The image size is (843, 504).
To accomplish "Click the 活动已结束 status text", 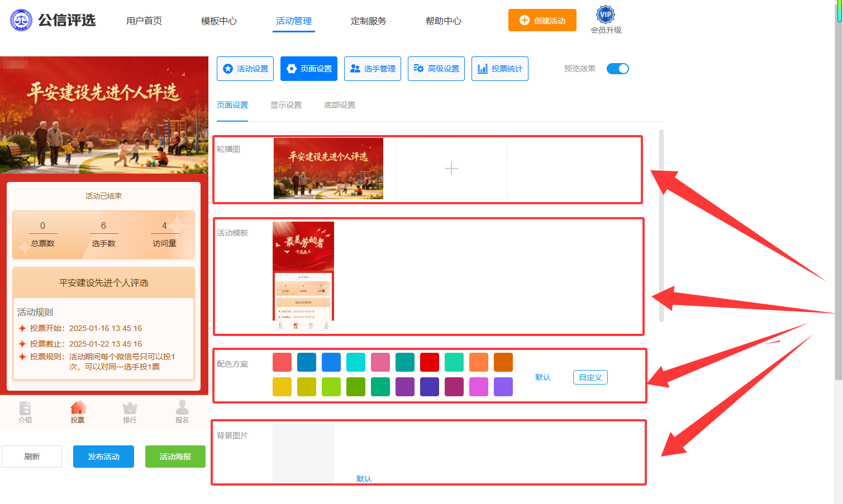I will pyautogui.click(x=103, y=196).
